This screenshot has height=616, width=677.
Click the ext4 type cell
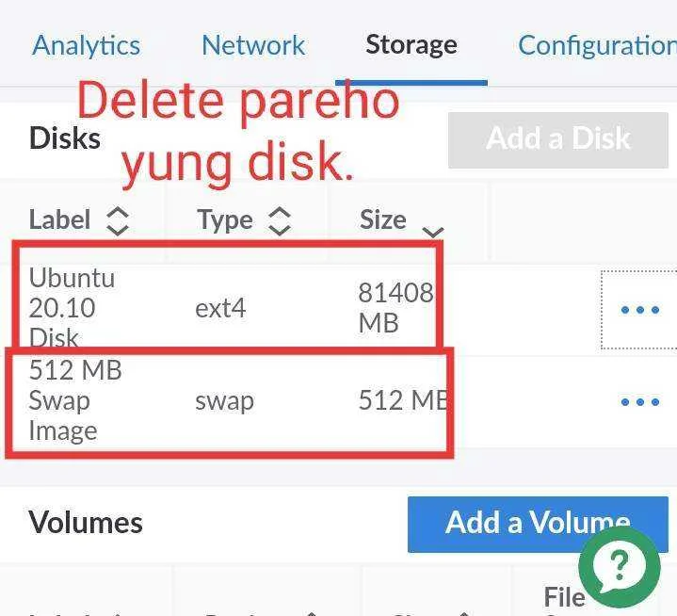tap(220, 308)
